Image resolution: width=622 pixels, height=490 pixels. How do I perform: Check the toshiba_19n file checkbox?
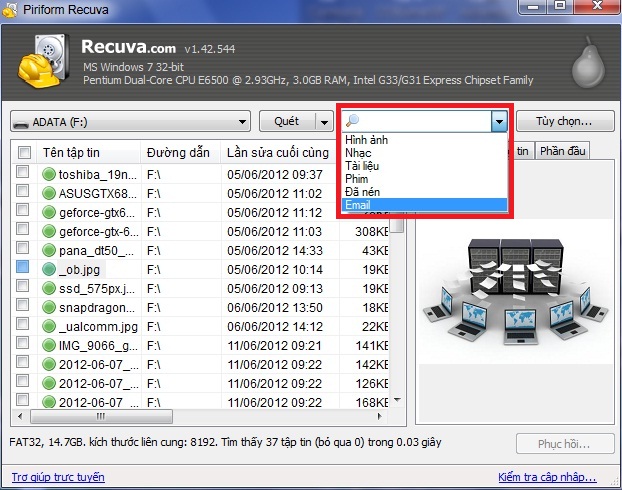23,172
